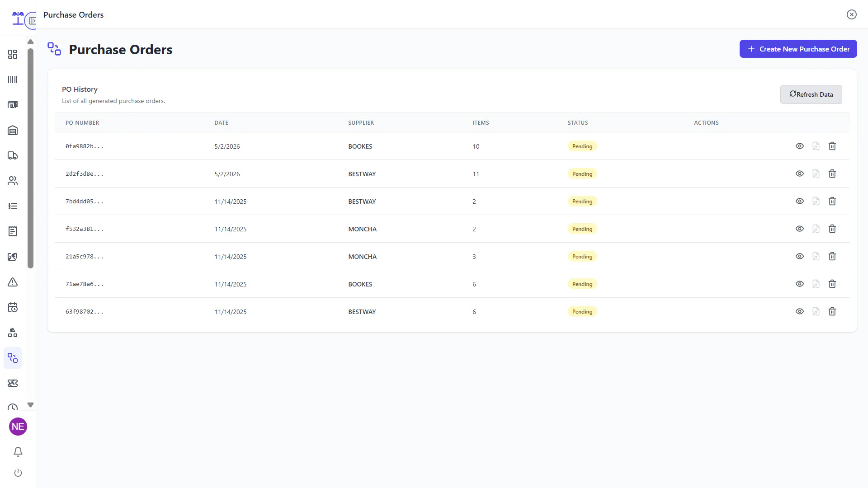Select the active purchase orders sidebar icon
Image resolution: width=868 pixels, height=488 pixels.
click(13, 358)
